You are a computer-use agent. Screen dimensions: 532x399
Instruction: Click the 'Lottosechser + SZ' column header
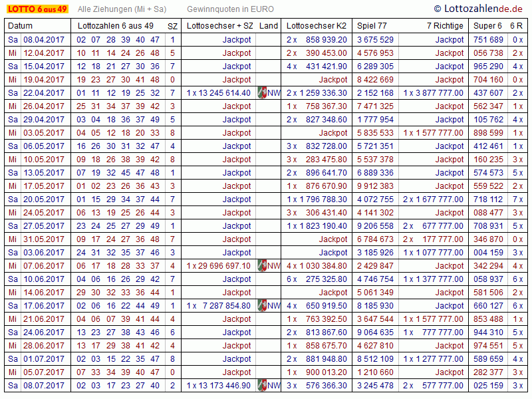pyautogui.click(x=220, y=25)
